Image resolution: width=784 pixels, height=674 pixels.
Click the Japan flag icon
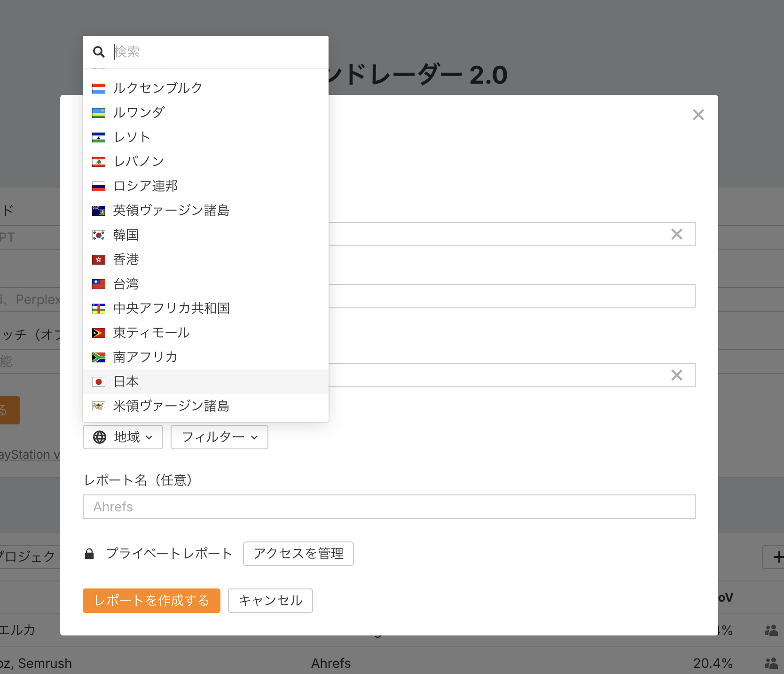(x=99, y=382)
